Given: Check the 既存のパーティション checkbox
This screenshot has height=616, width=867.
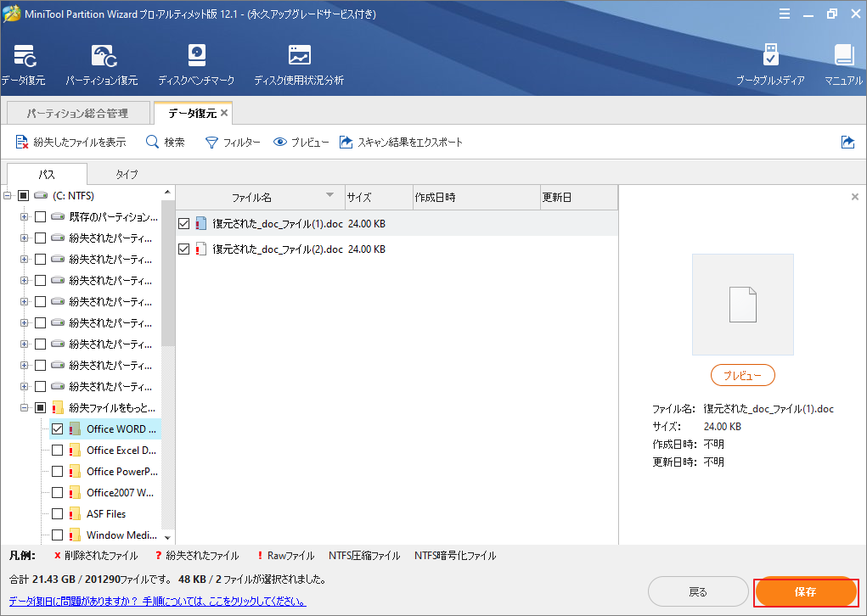Looking at the screenshot, I should click(41, 216).
